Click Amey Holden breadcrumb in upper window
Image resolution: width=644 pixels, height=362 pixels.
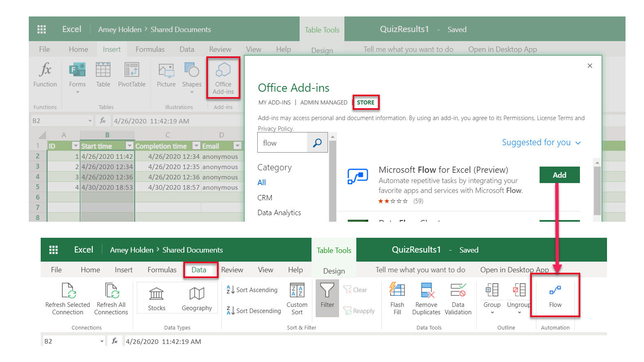coord(120,29)
